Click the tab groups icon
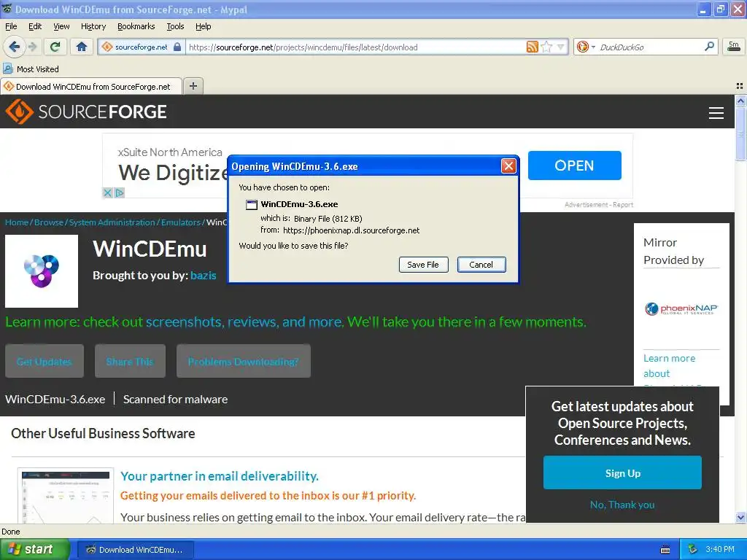 pyautogui.click(x=740, y=86)
